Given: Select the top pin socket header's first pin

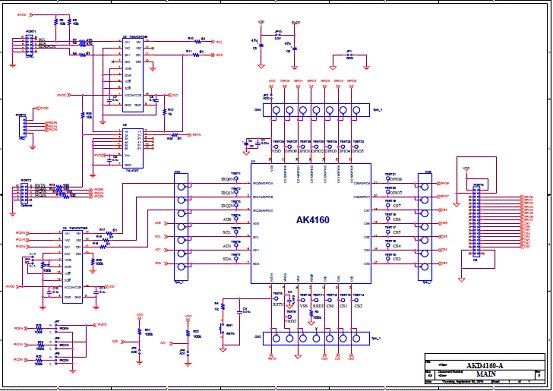Looking at the screenshot, I should click(x=276, y=110).
